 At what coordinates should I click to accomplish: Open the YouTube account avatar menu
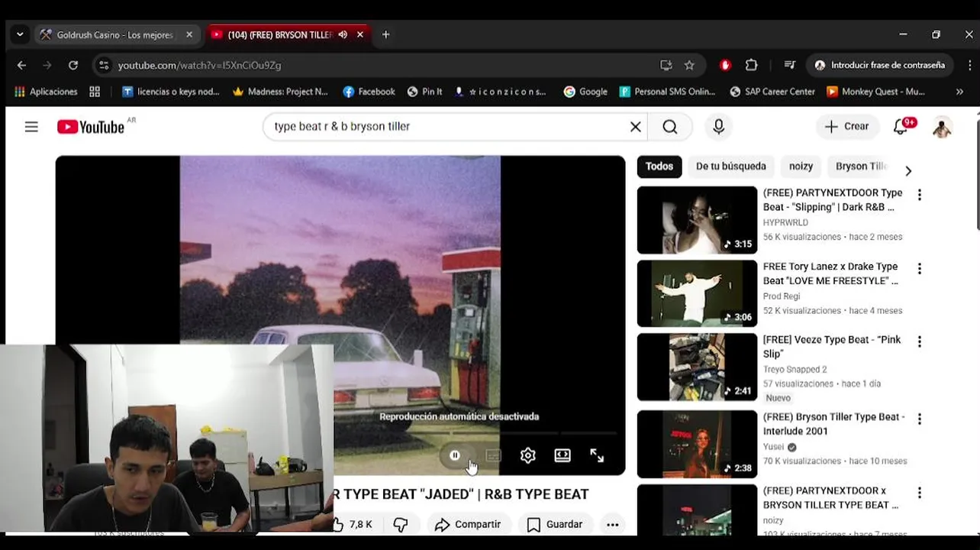click(942, 127)
